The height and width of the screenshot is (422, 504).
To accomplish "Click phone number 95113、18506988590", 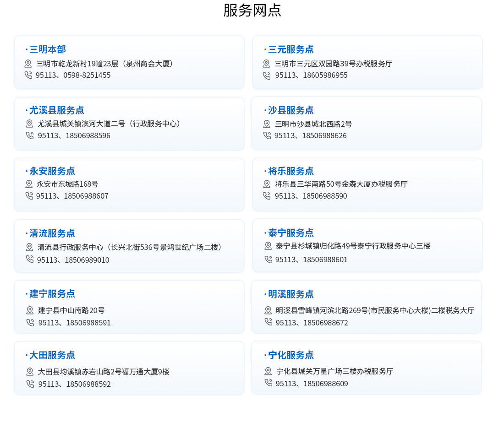I will click(x=311, y=196).
